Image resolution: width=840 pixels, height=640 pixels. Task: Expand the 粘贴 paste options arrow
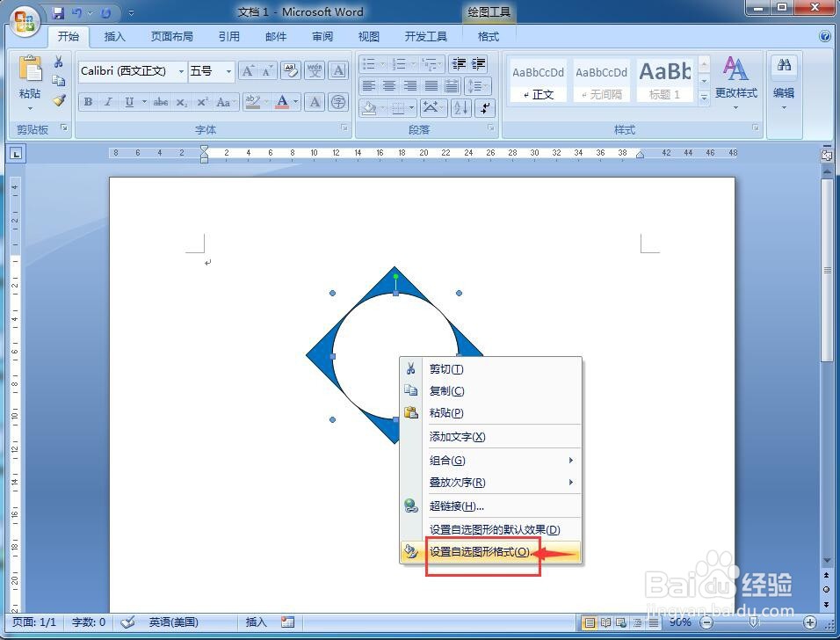pos(30,108)
